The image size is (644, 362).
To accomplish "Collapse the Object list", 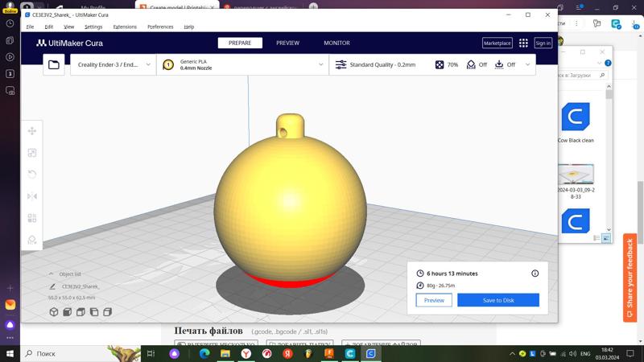I will pos(51,274).
